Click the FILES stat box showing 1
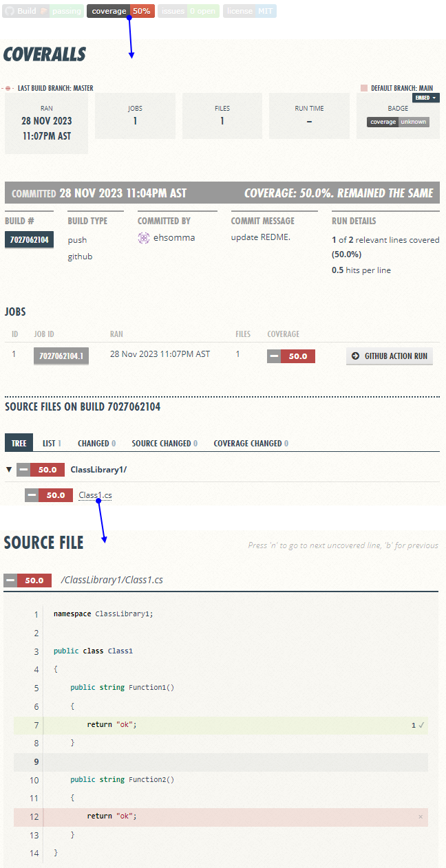Viewport: 446px width, 868px height. click(x=222, y=116)
